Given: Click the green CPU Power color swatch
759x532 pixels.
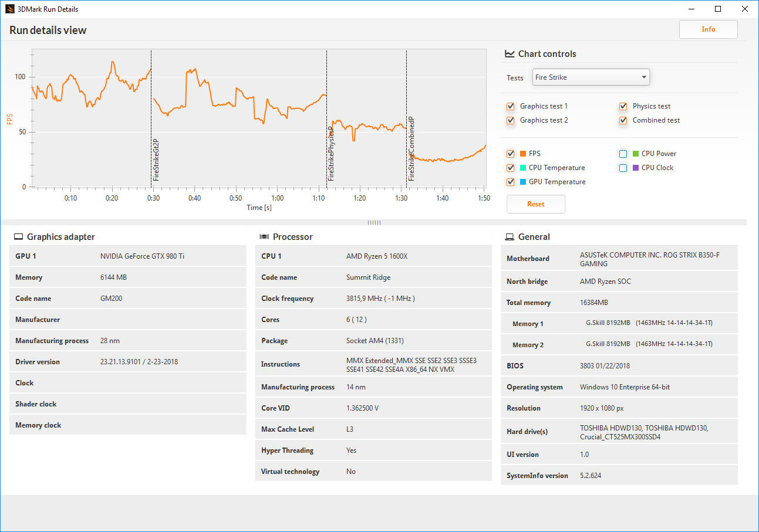Looking at the screenshot, I should [x=636, y=154].
